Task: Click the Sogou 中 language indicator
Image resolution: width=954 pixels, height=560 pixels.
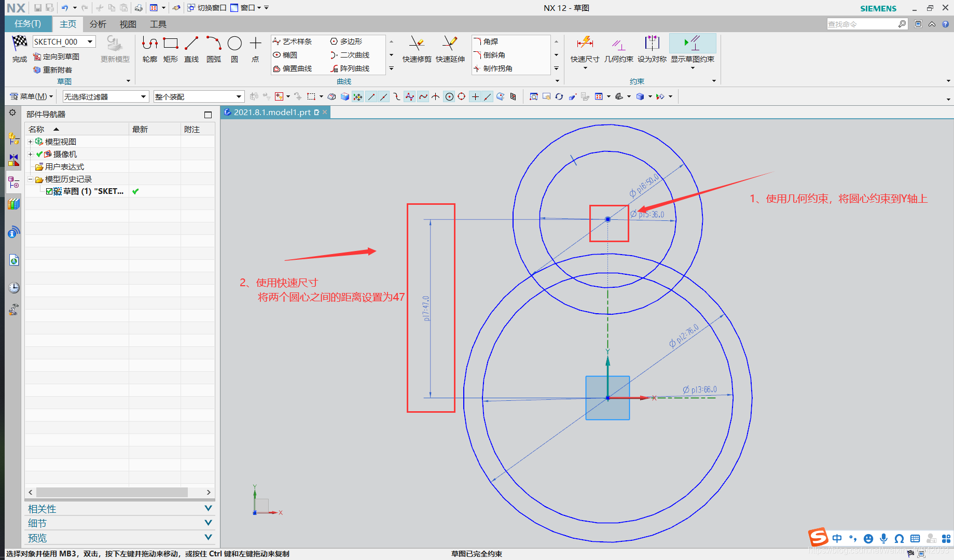Action: pyautogui.click(x=837, y=538)
